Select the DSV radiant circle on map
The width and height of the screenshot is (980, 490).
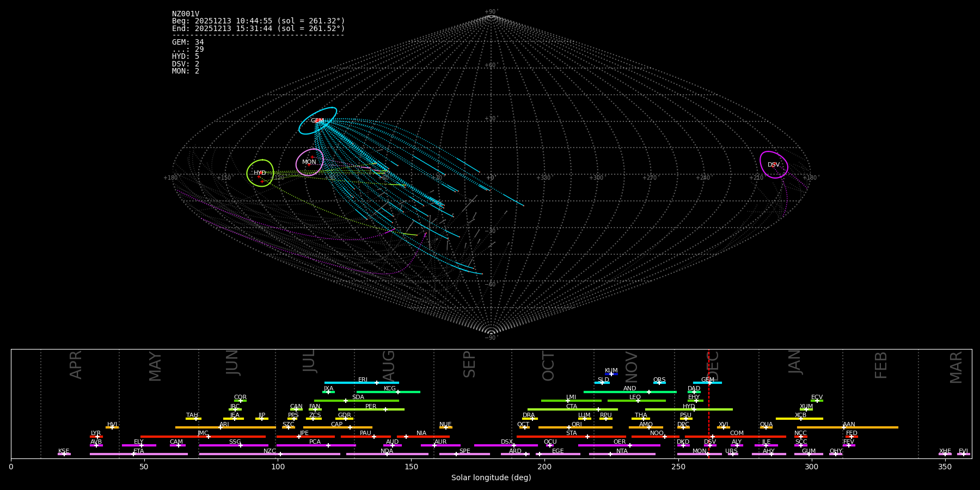tap(774, 165)
